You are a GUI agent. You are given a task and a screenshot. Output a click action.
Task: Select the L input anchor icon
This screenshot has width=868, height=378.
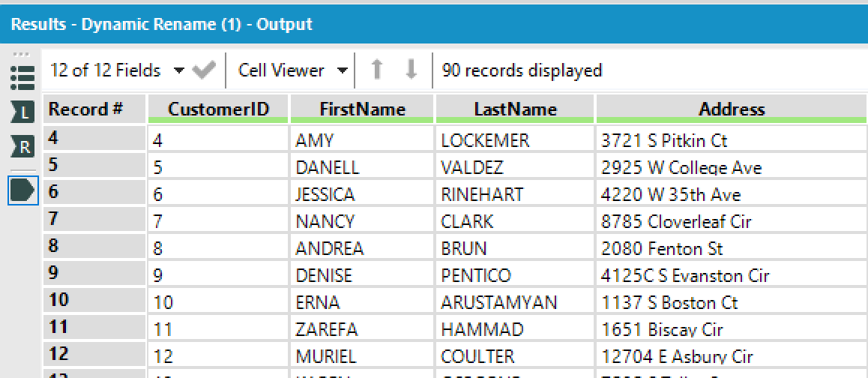click(22, 113)
